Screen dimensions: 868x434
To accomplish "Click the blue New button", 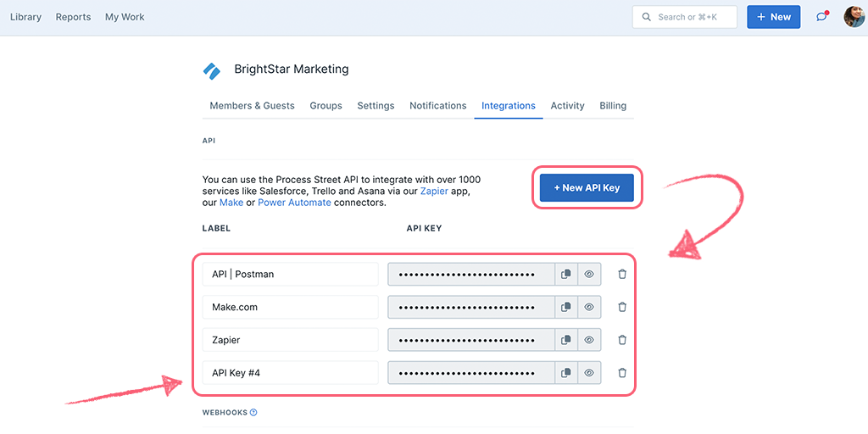I will [773, 17].
